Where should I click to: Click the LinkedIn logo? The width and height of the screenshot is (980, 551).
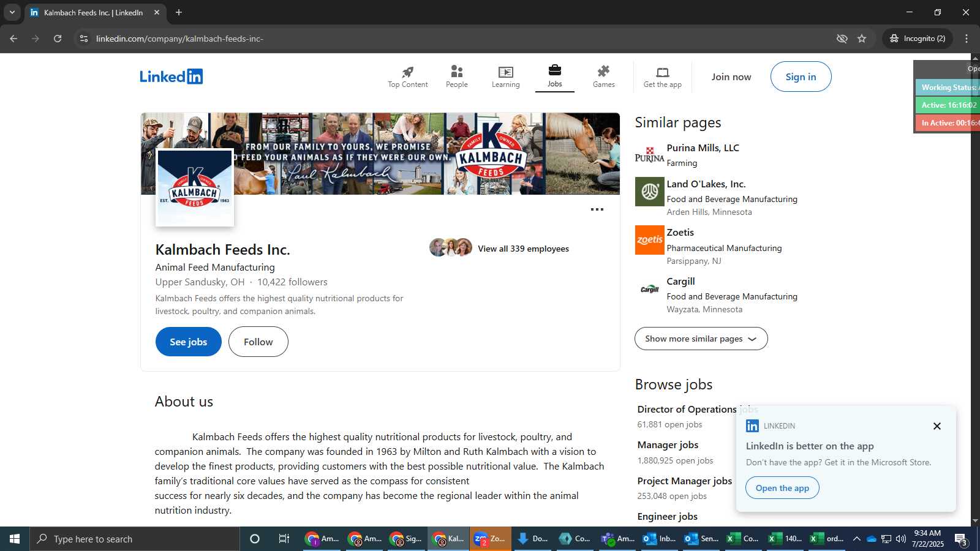pos(171,77)
